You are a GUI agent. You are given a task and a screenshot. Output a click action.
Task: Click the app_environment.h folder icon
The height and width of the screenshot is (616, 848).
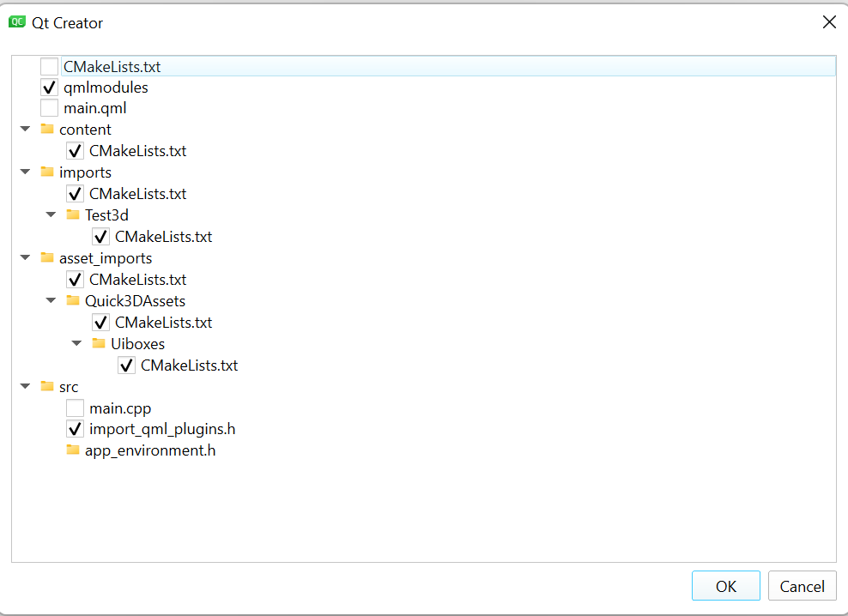[73, 450]
